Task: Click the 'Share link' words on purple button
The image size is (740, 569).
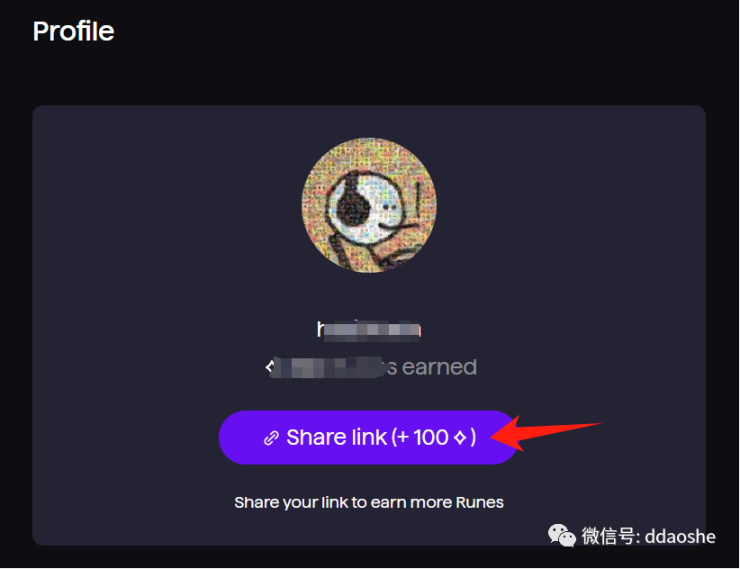Action: [x=336, y=437]
